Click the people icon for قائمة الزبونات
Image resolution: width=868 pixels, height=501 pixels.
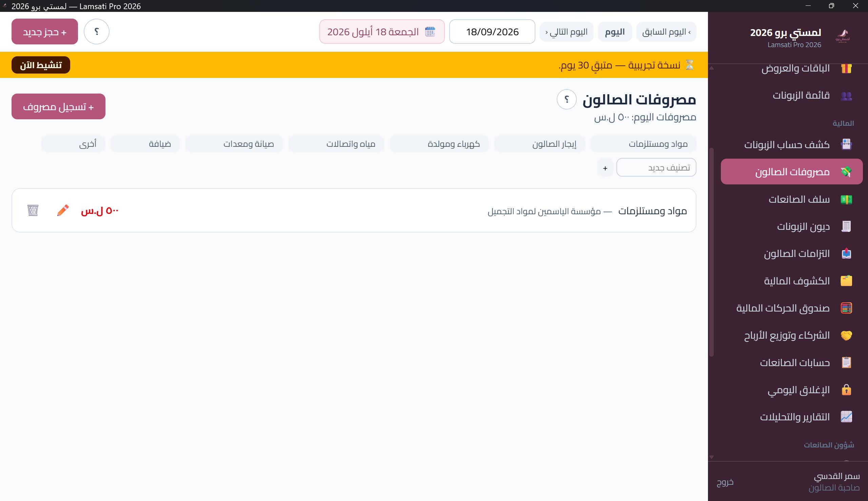tap(846, 96)
